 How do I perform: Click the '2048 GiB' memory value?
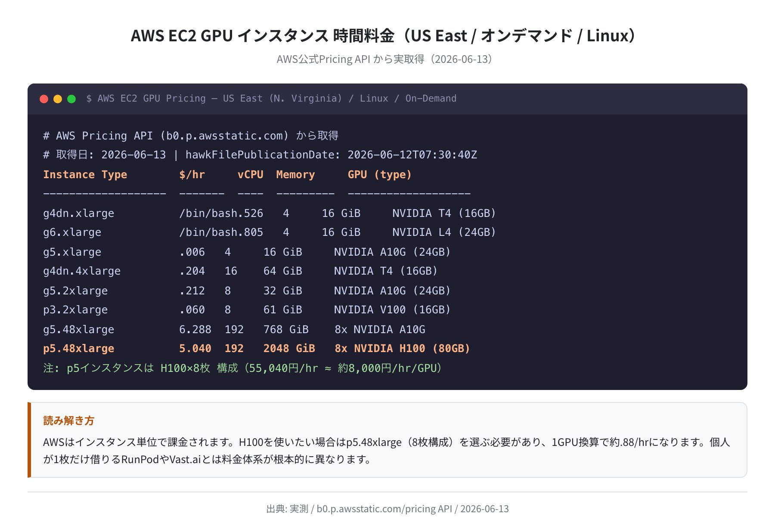tap(289, 349)
